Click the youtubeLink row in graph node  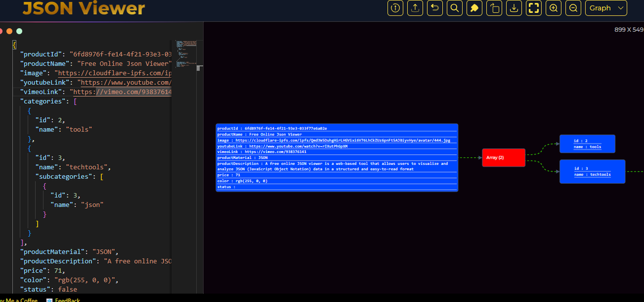(336, 146)
